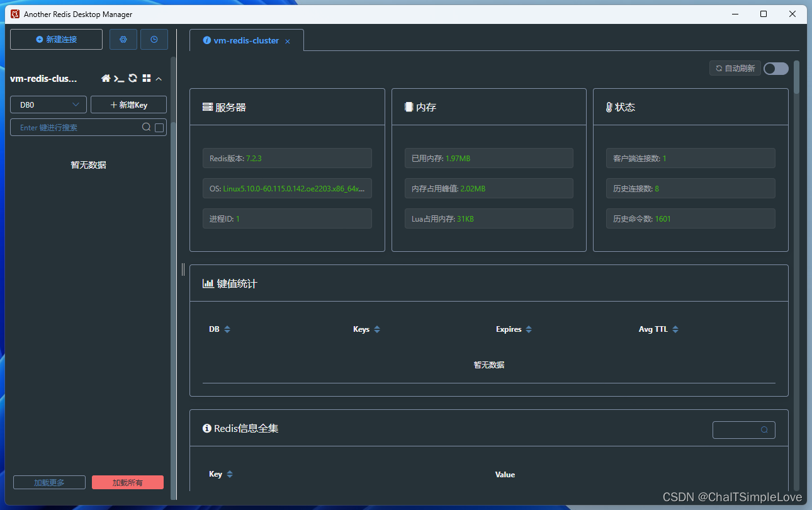The width and height of the screenshot is (812, 510).
Task: Click the sidebar vertical scrollbar
Action: tap(173, 91)
